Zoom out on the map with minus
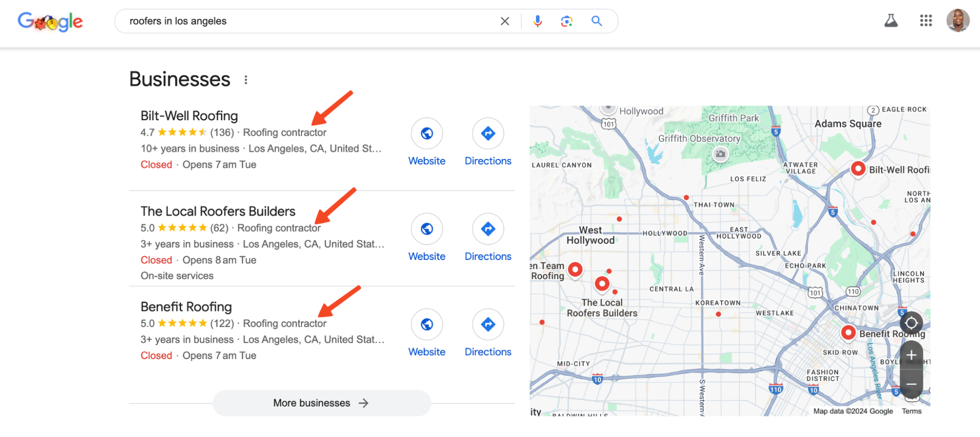 911,384
